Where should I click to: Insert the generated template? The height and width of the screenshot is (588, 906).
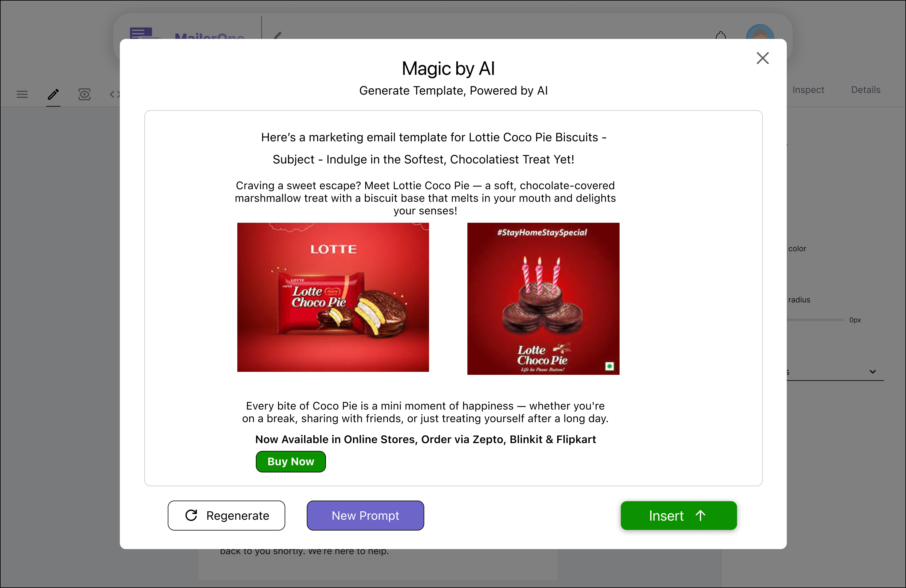pos(678,515)
